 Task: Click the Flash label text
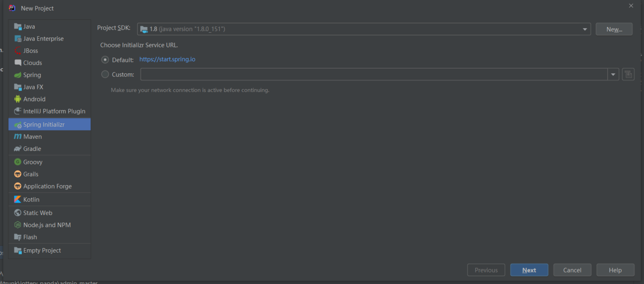(x=30, y=237)
